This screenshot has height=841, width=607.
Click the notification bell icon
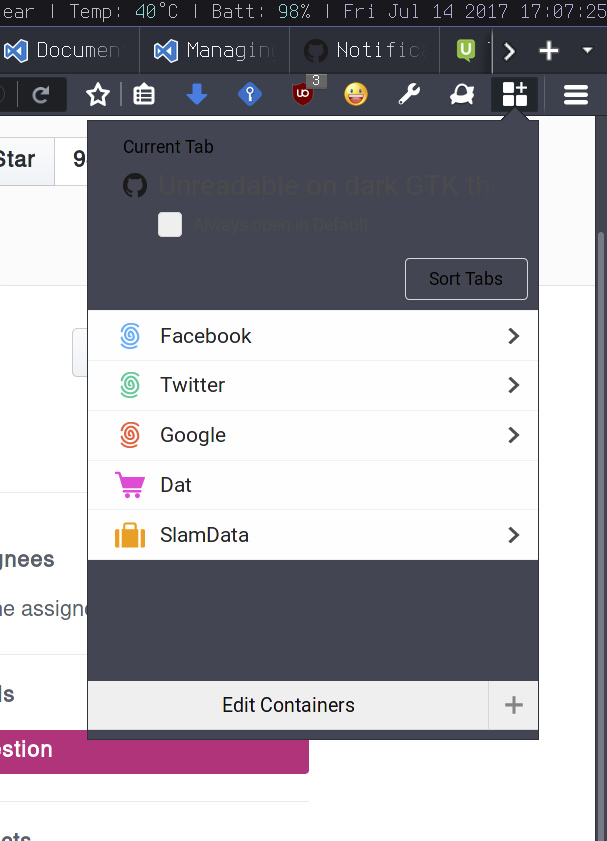pyautogui.click(x=461, y=94)
